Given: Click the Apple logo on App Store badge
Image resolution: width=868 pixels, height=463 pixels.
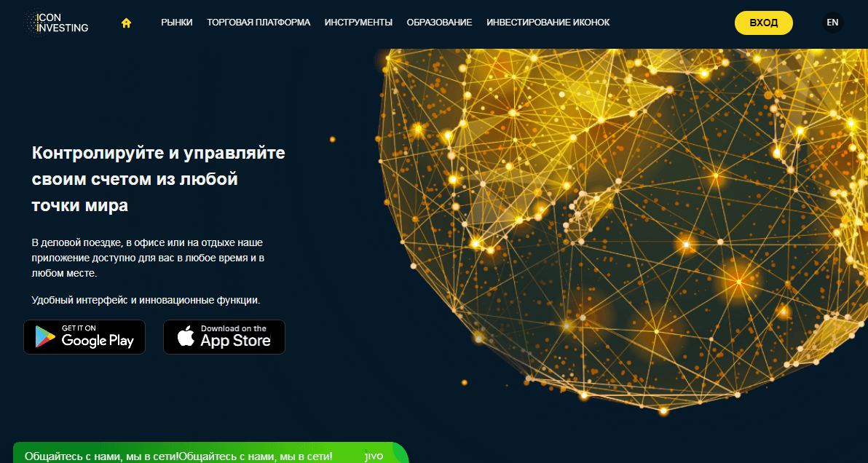Looking at the screenshot, I should (186, 337).
